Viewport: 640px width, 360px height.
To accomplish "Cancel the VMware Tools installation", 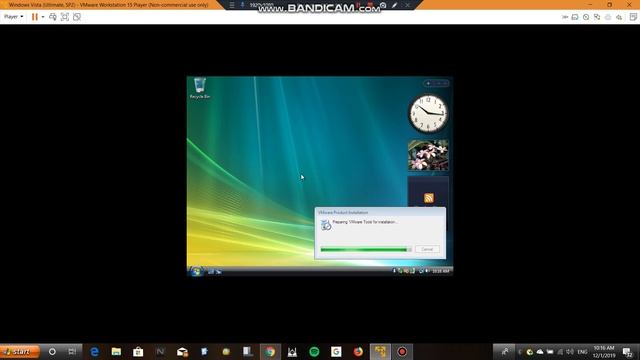I will click(x=427, y=249).
